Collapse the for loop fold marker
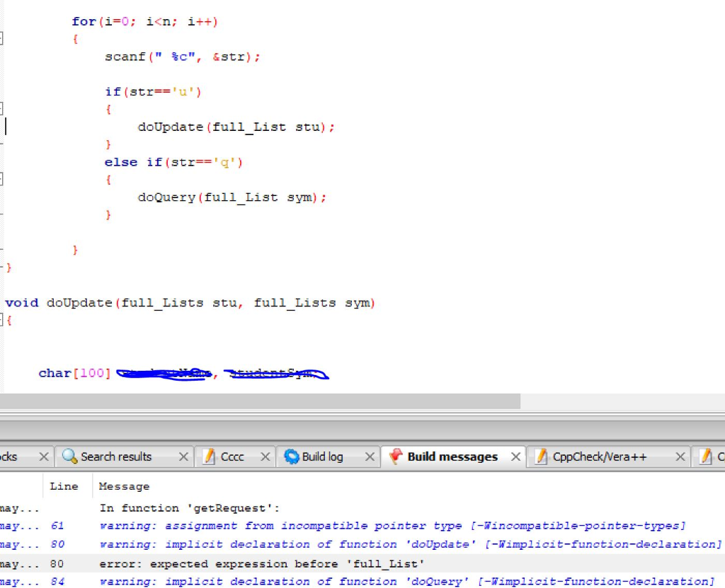Screen dimensions: 725x588 3,39
